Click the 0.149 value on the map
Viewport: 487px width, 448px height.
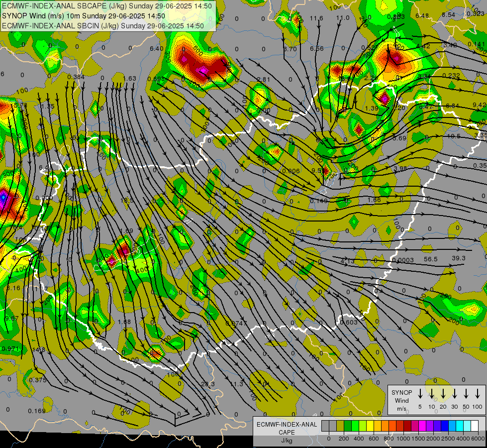coord(319,201)
